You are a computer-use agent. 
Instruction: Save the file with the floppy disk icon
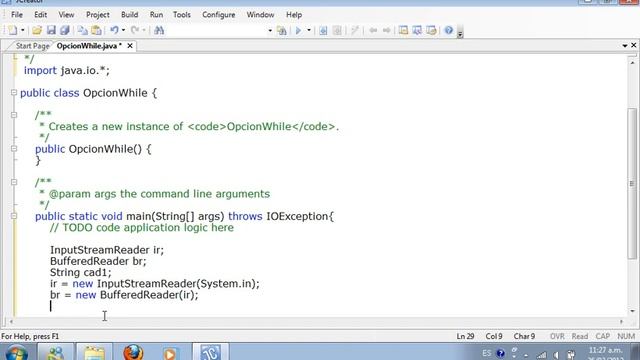tap(51, 30)
